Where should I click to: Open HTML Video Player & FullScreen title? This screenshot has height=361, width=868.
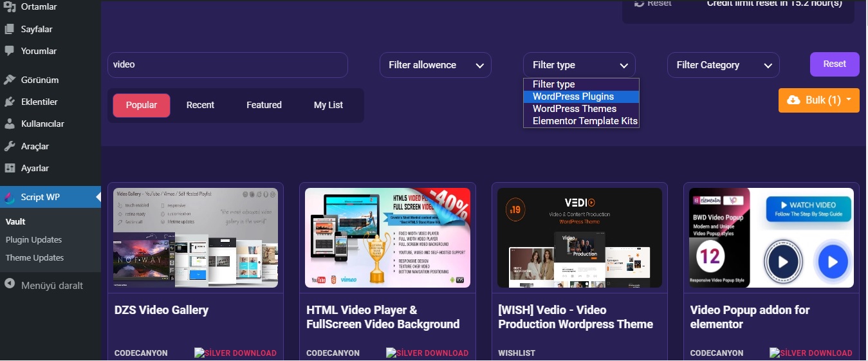tap(383, 317)
